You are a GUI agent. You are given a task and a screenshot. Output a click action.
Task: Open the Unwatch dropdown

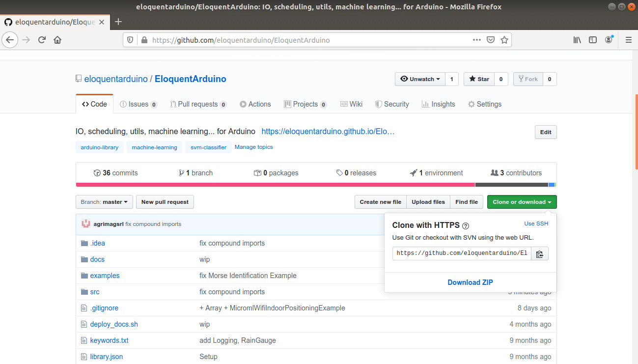(420, 79)
